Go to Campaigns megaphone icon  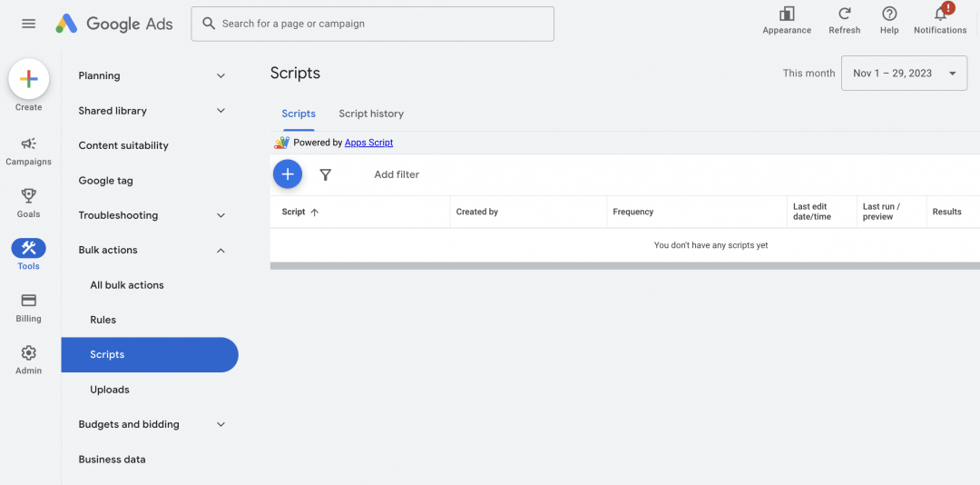pyautogui.click(x=29, y=144)
